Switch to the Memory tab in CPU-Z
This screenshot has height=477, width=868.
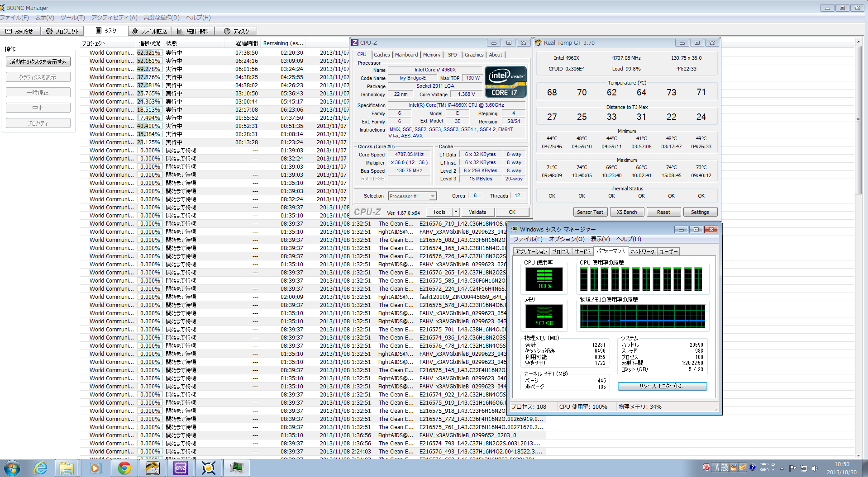[x=431, y=55]
